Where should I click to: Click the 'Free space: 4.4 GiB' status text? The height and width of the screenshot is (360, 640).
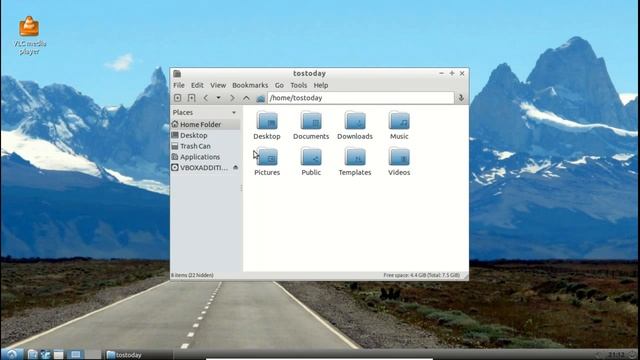tap(422, 275)
